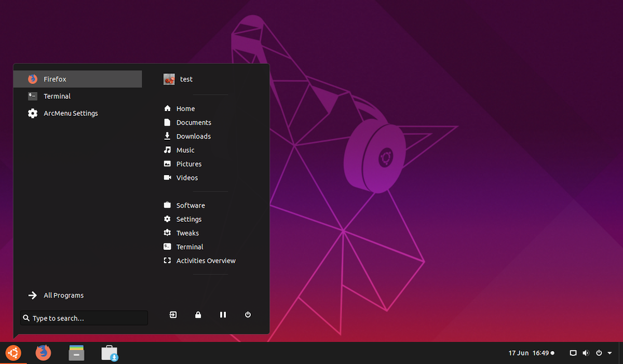Click the Ubuntu ArcMenu button on the taskbar

coord(13,353)
